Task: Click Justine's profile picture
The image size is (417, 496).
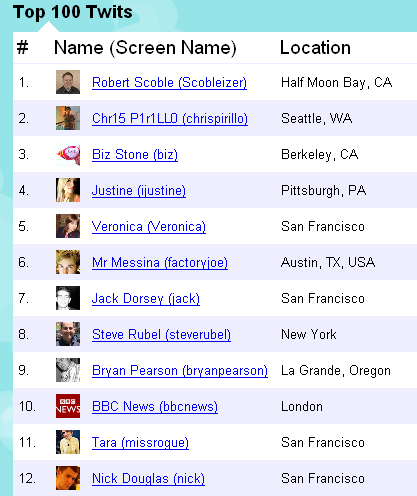Action: (x=68, y=190)
